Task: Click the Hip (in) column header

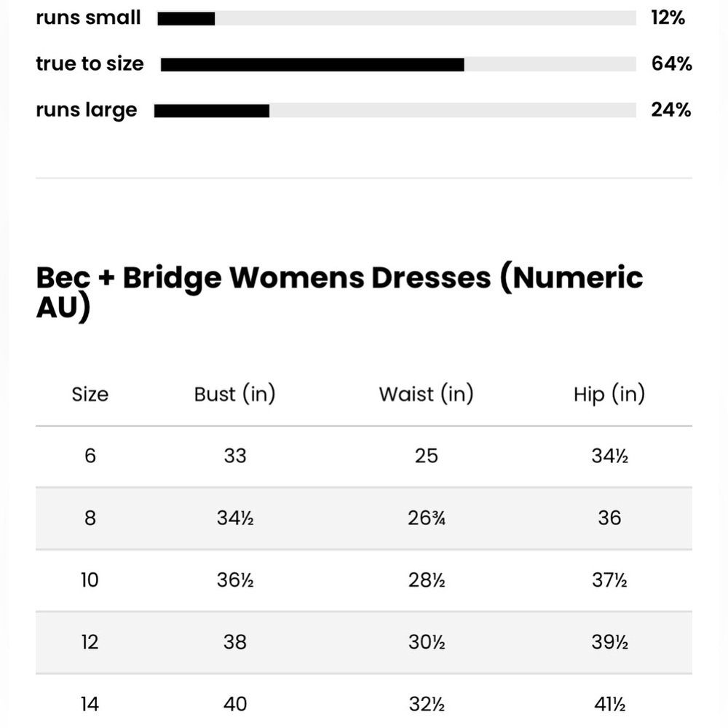Action: [609, 394]
